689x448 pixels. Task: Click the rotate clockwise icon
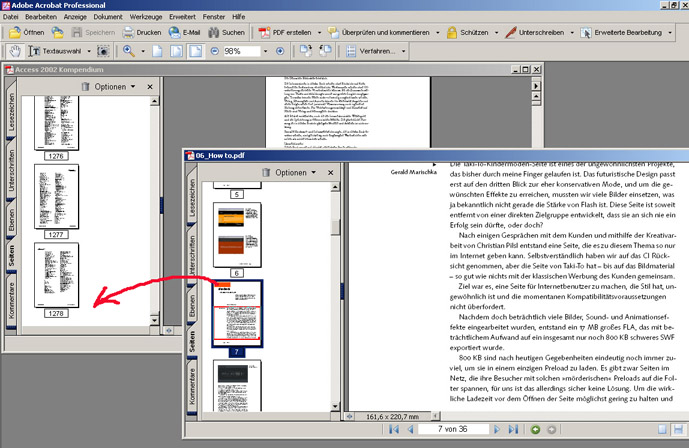[x=306, y=51]
